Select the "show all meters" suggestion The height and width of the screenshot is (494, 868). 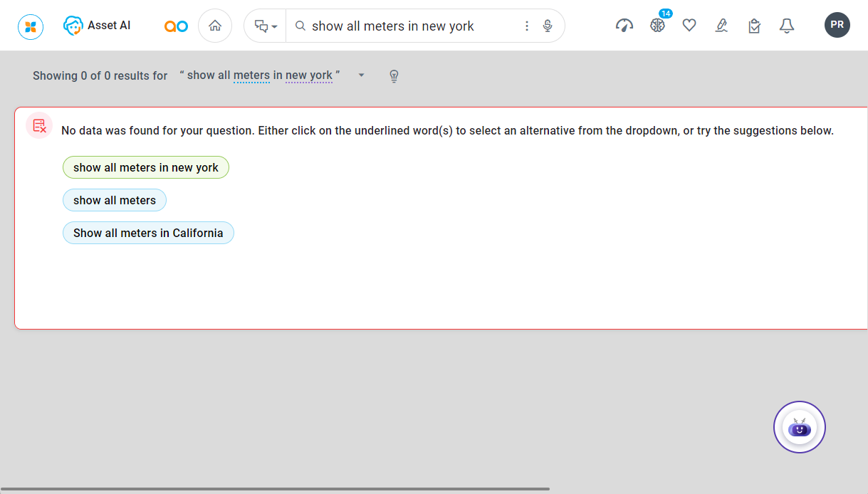pyautogui.click(x=115, y=201)
